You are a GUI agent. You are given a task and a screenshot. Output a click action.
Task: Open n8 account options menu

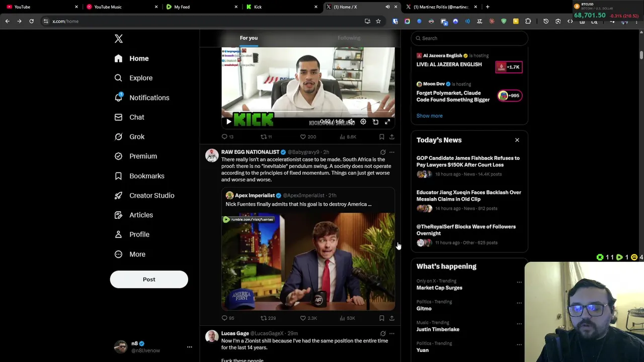190,347
